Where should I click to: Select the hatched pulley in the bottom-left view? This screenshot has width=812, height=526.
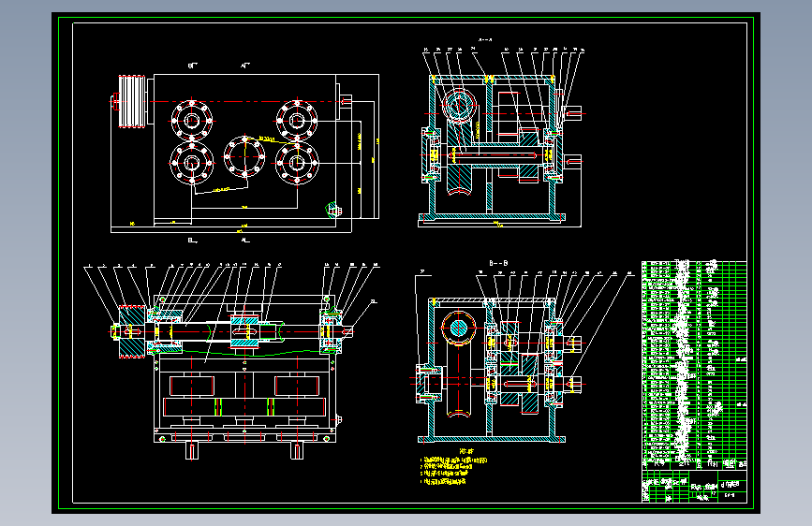point(132,331)
